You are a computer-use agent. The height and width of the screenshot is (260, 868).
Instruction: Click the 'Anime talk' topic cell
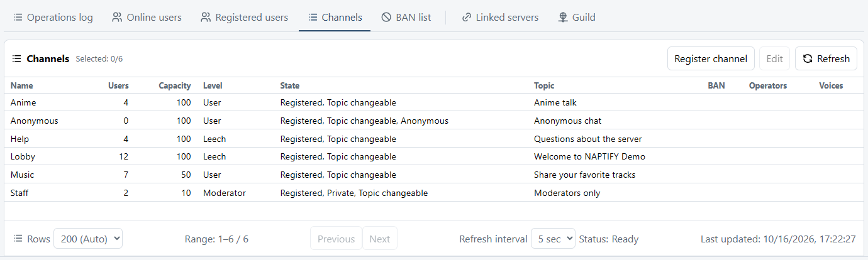click(x=555, y=102)
